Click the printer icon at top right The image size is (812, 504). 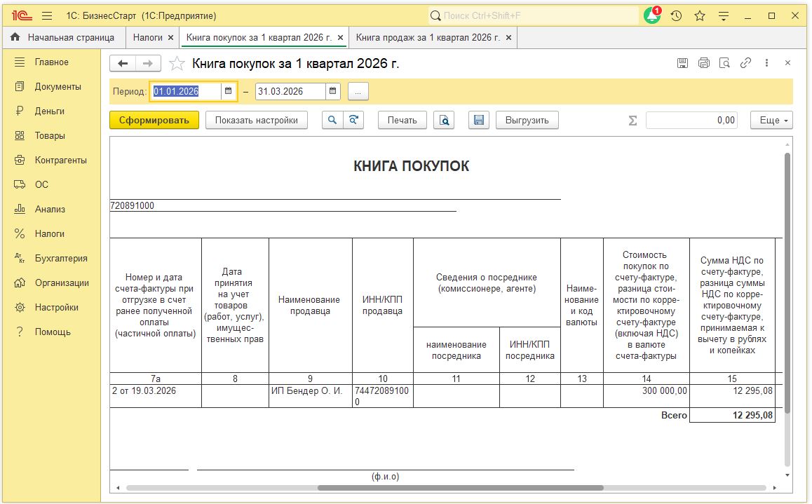704,63
